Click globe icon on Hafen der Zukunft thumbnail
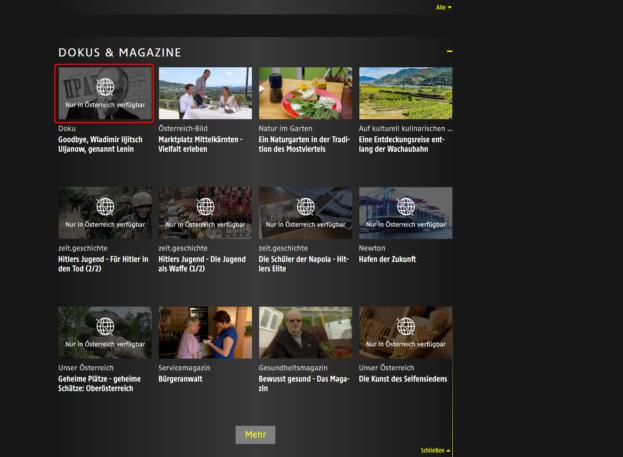Viewport: 623px width, 457px height. (x=405, y=207)
